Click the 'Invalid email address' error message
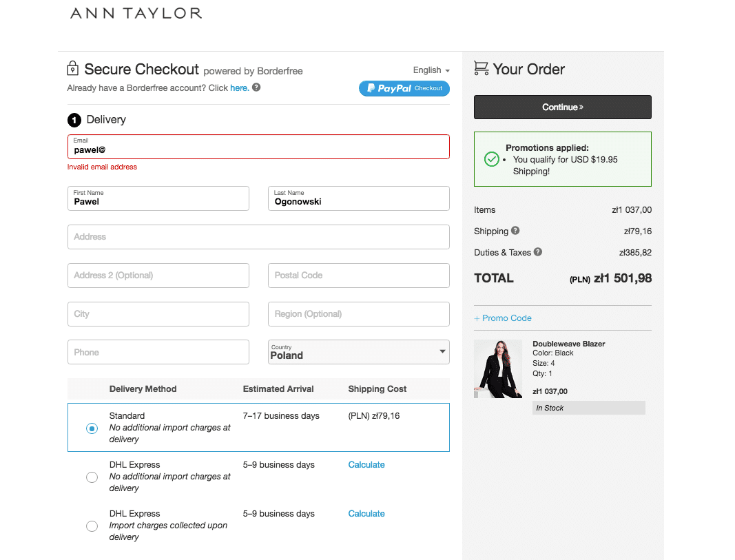Image resolution: width=735 pixels, height=560 pixels. [102, 167]
